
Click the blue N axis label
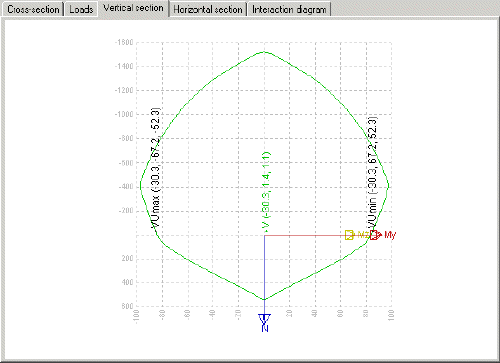pos(265,328)
